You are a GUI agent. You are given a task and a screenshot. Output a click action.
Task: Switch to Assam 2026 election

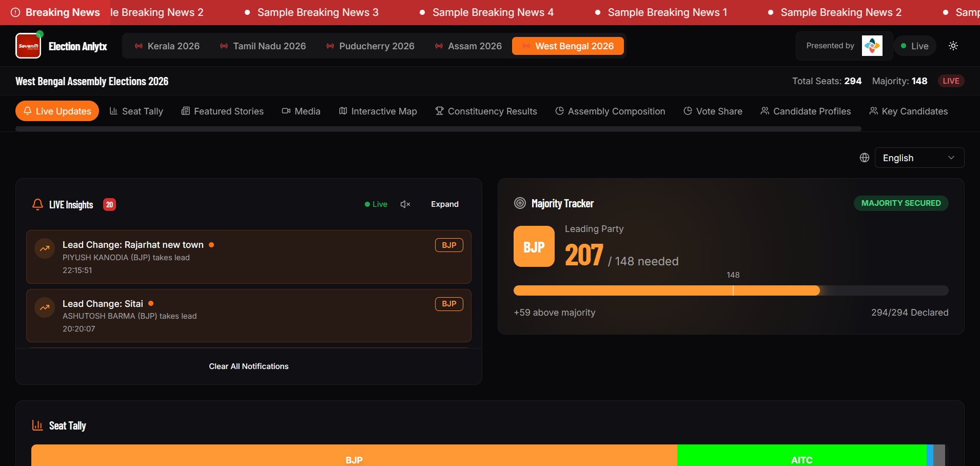[x=468, y=46]
